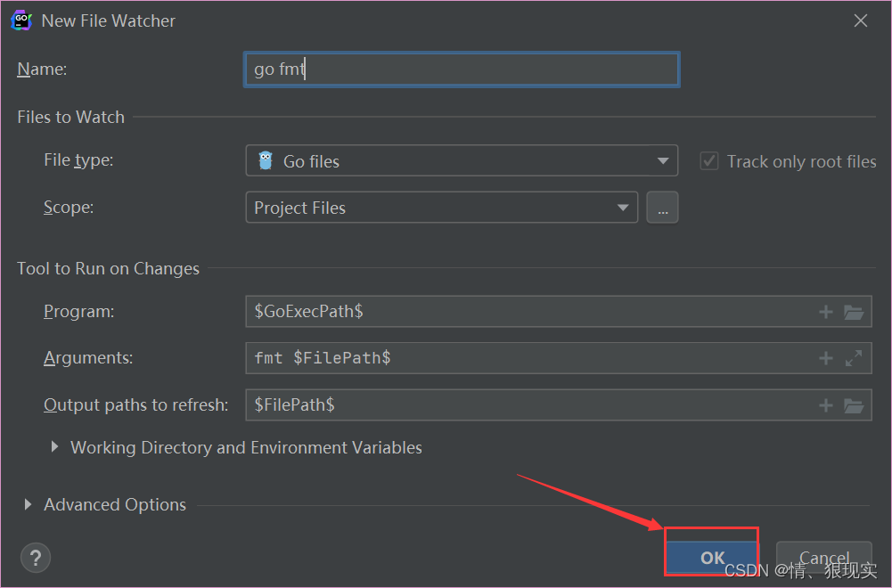
Task: Click the Scope: label
Action: [x=69, y=208]
